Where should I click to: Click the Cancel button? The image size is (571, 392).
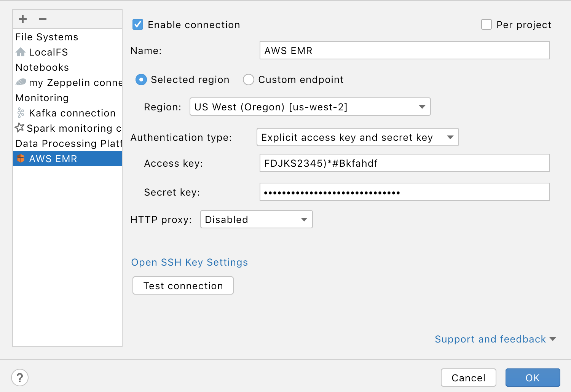coord(469,378)
